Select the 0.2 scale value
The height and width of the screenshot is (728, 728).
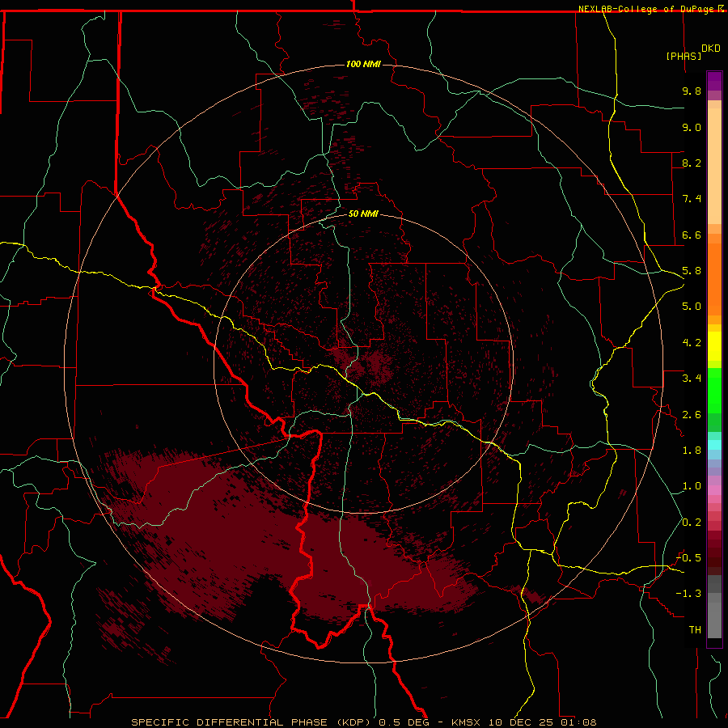coord(692,523)
